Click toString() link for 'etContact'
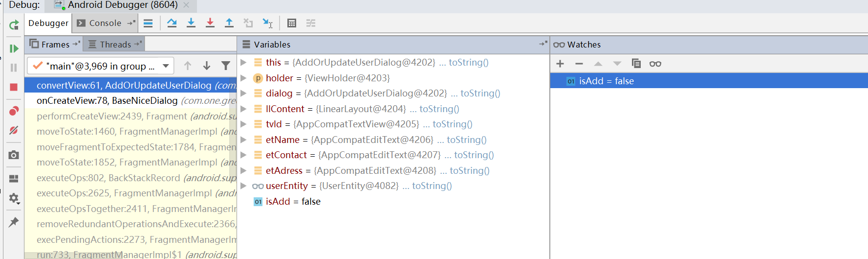The width and height of the screenshot is (868, 259). click(x=474, y=155)
